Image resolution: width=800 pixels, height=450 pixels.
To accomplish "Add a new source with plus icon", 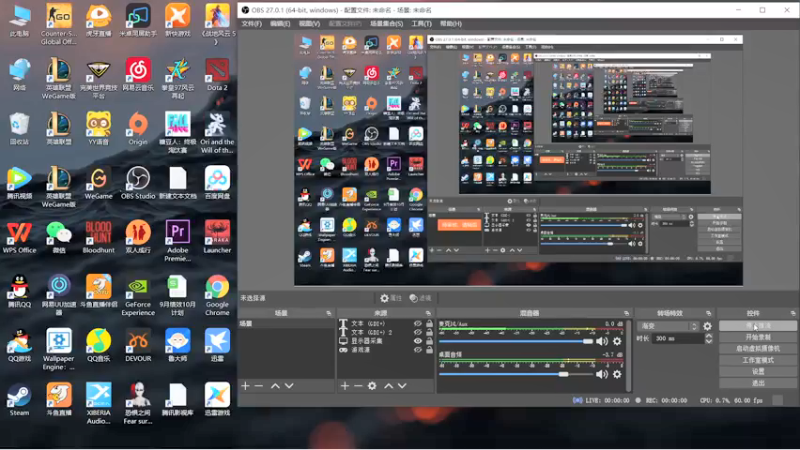I will [x=345, y=386].
